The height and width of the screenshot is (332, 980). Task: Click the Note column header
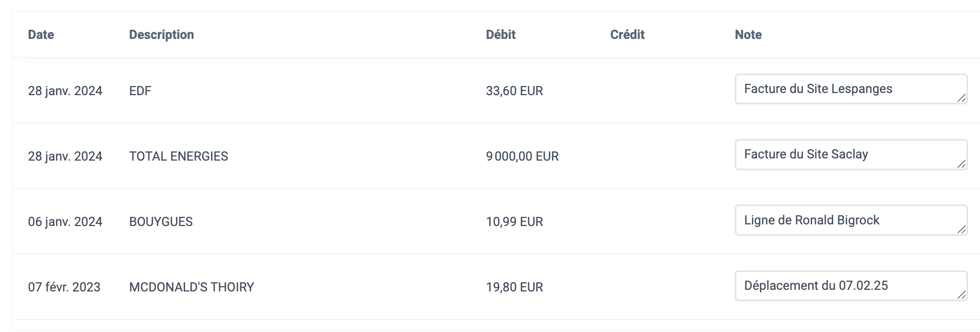tap(748, 35)
